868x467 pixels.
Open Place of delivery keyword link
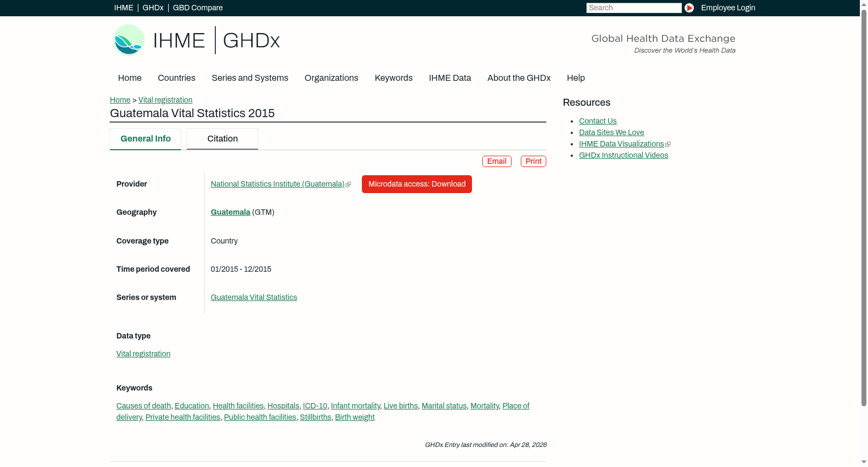(515, 406)
